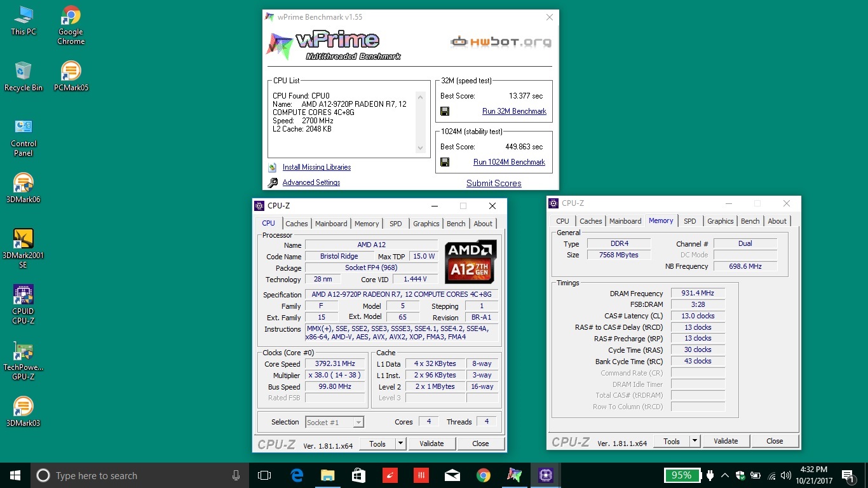The width and height of the screenshot is (868, 488).
Task: Click Close button in left CPU-Z window
Action: click(480, 444)
